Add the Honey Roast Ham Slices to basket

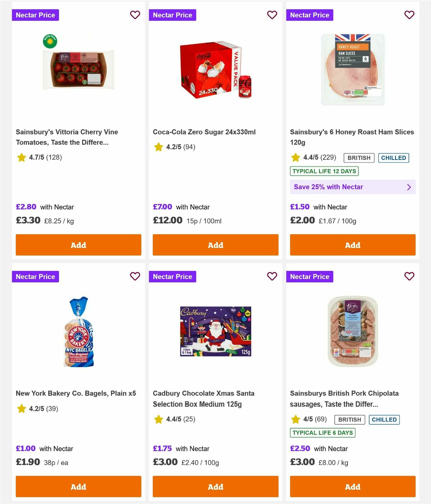coord(352,245)
